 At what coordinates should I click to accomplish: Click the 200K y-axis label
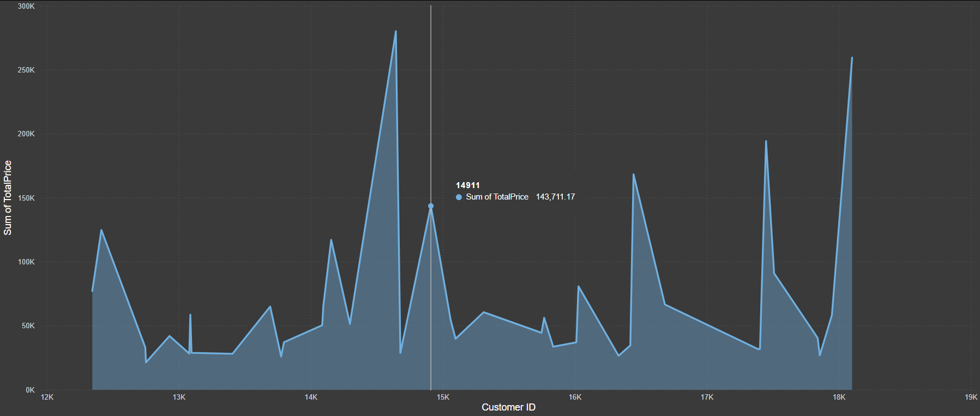point(26,134)
